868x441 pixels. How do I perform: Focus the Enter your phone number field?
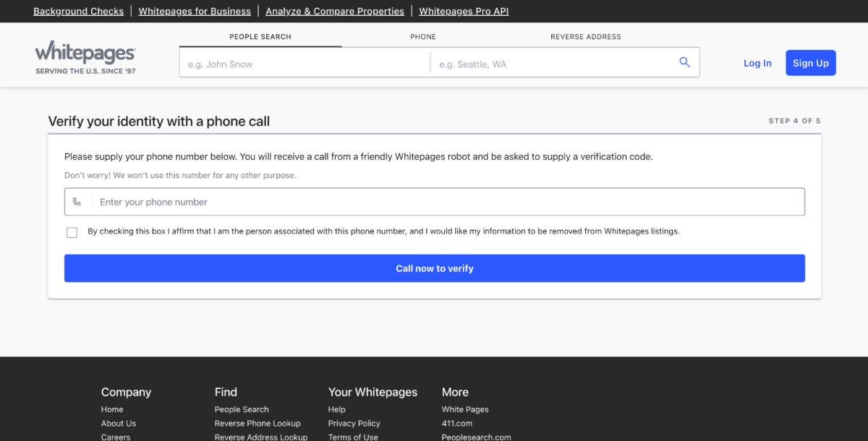tap(448, 202)
